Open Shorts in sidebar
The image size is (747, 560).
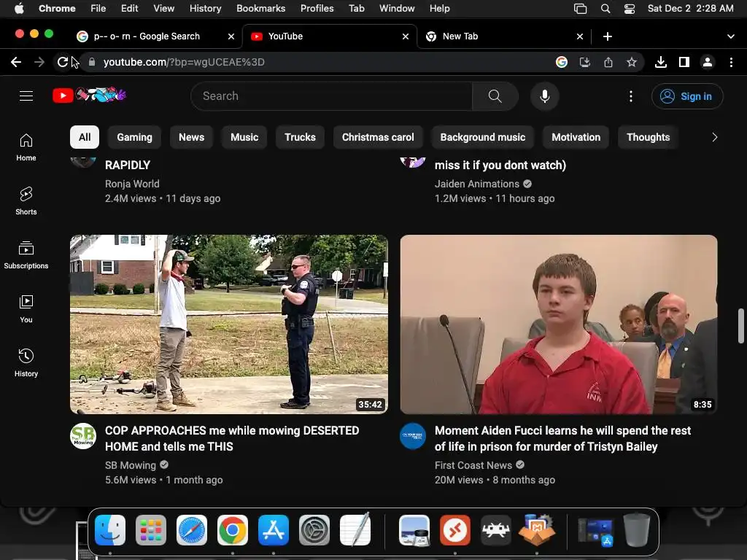(x=26, y=201)
